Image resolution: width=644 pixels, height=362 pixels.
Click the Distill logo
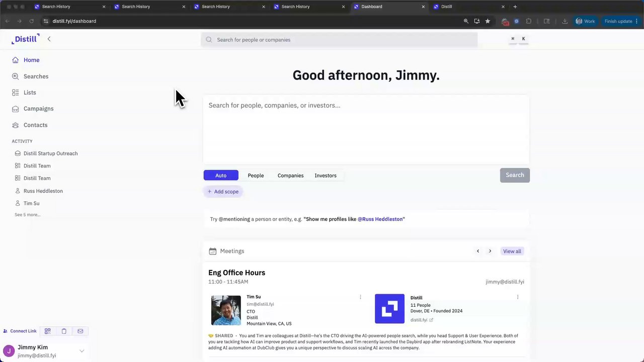[26, 39]
